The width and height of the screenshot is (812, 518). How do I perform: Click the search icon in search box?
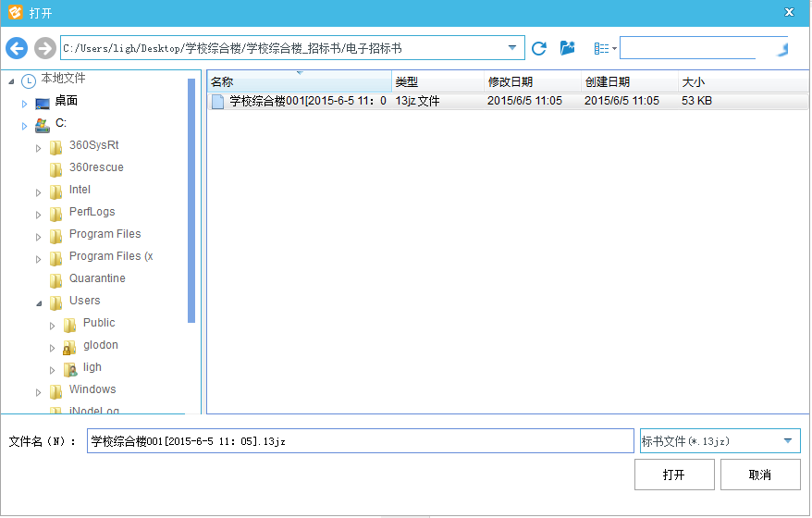(x=781, y=49)
